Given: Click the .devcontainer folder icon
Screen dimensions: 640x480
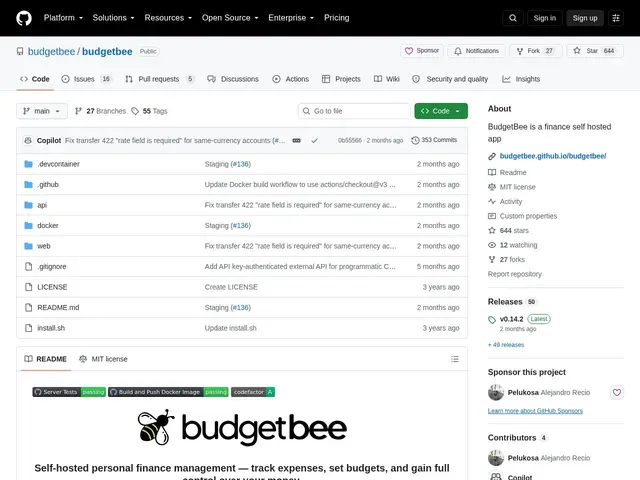Looking at the screenshot, I should click(28, 164).
